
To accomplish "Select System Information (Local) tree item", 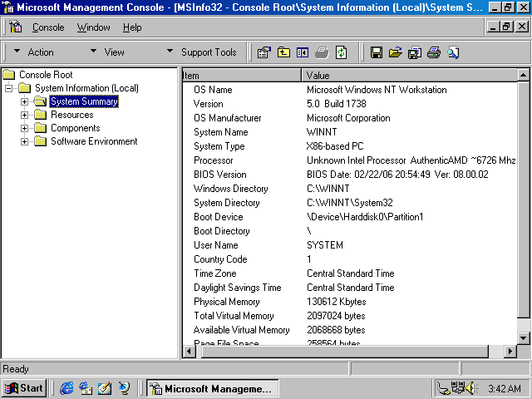I will click(x=86, y=88).
